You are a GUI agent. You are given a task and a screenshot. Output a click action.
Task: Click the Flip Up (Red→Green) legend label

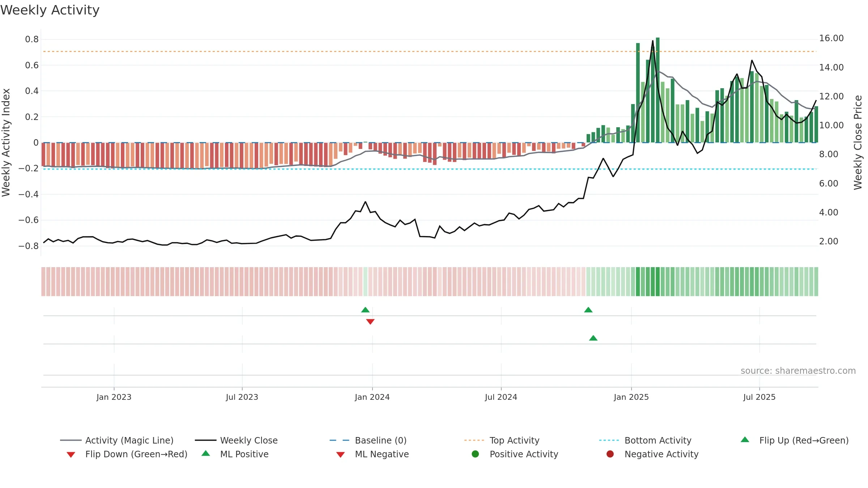[x=804, y=440]
